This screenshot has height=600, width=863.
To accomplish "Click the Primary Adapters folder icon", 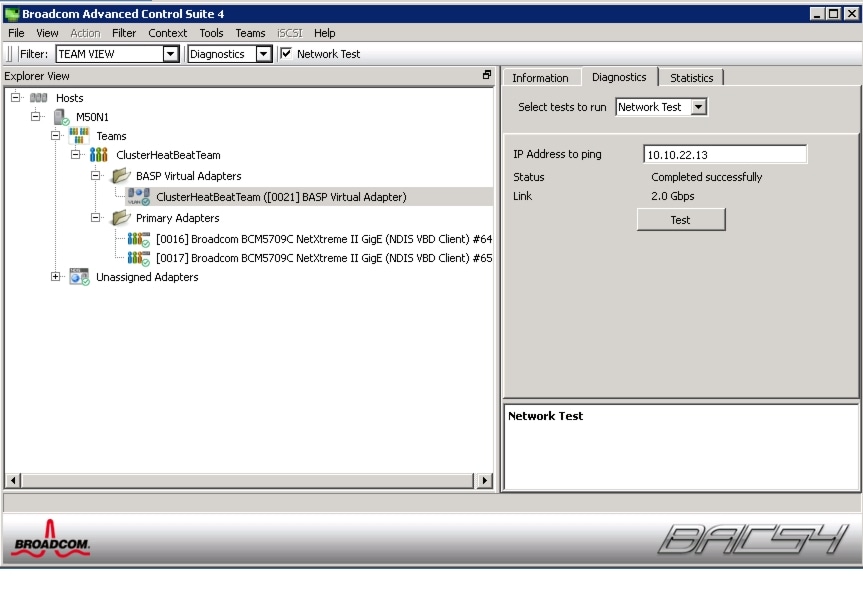I will pos(121,218).
